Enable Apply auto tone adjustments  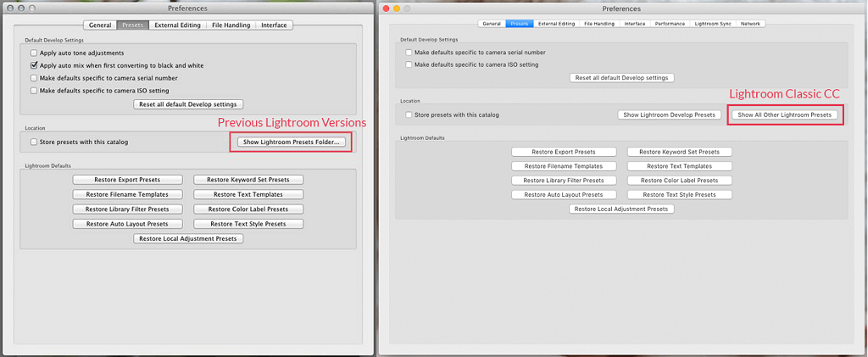(x=34, y=53)
